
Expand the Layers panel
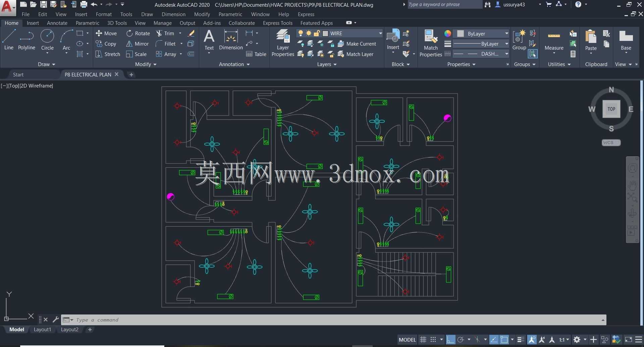click(x=327, y=64)
